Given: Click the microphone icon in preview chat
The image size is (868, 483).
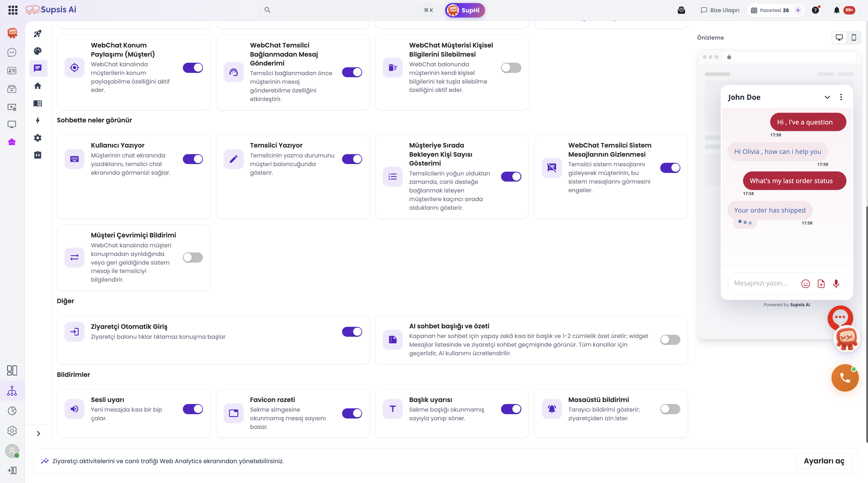Looking at the screenshot, I should [836, 284].
